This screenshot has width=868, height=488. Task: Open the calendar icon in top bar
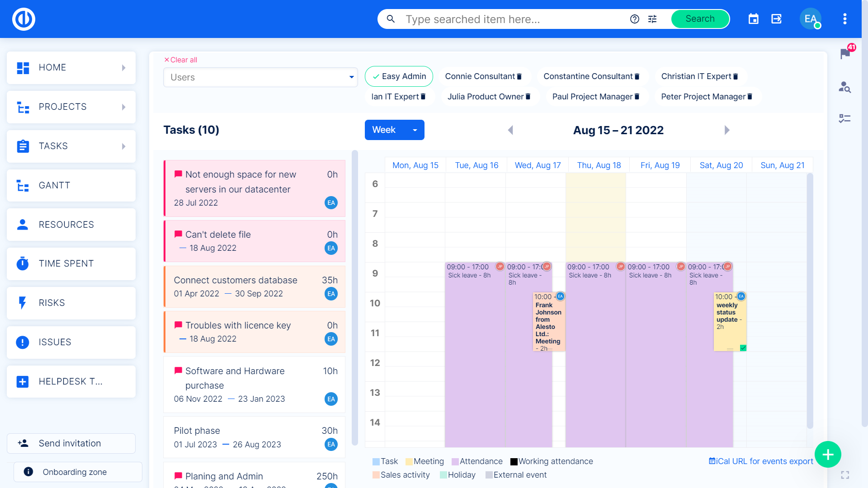[x=753, y=19]
